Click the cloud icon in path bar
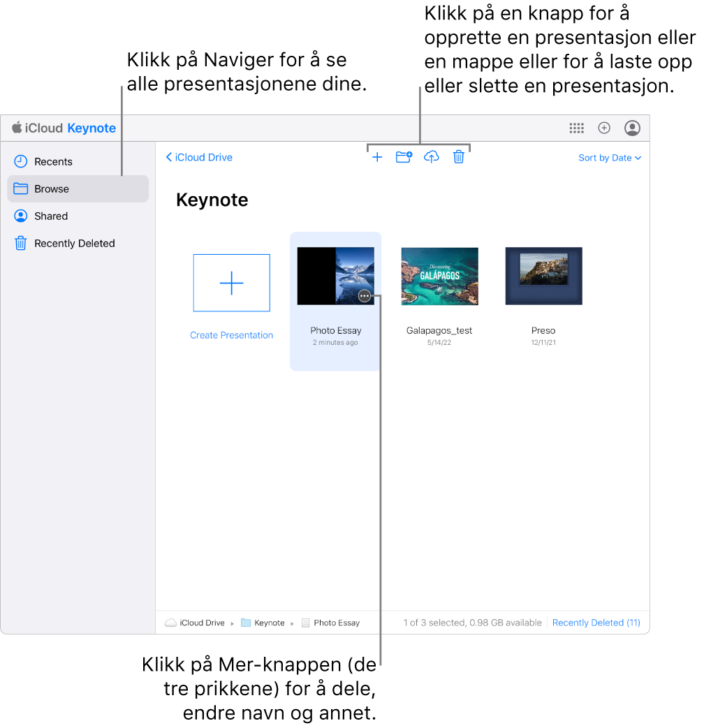Image resolution: width=704 pixels, height=728 pixels. click(170, 623)
